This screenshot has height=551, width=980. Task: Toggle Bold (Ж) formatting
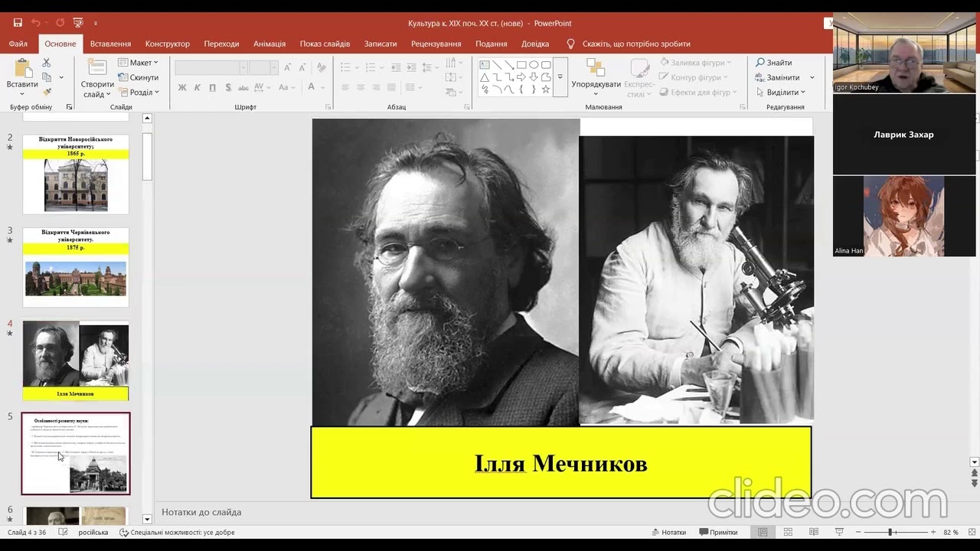(182, 88)
